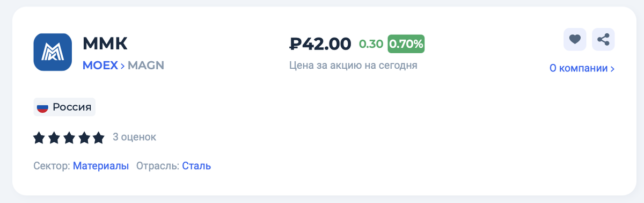Rate with the fourth star

point(84,138)
